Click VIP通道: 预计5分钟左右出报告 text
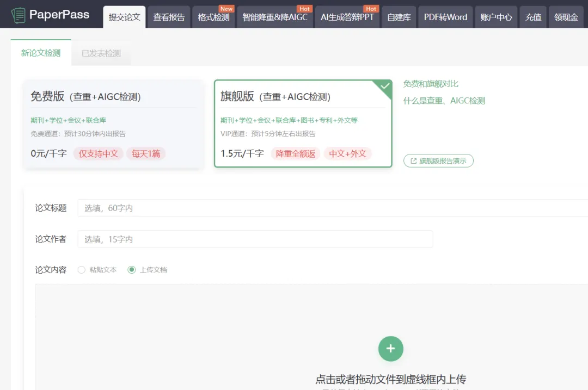The height and width of the screenshot is (390, 588). 268,134
